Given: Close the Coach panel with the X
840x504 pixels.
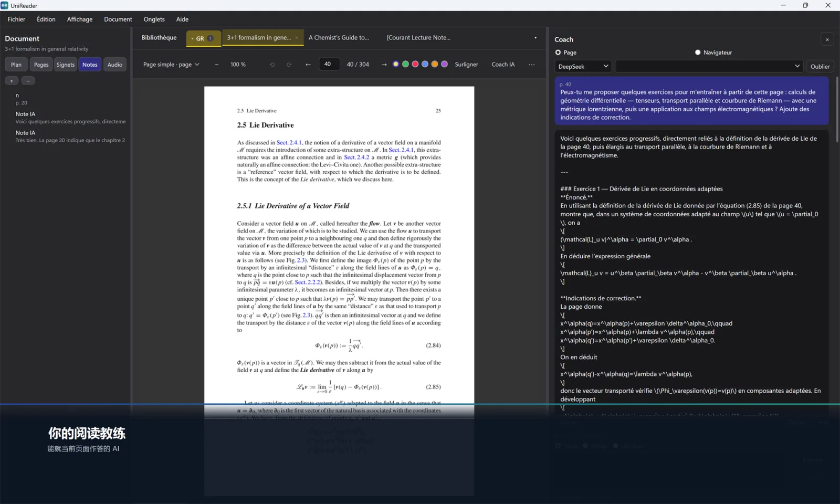Looking at the screenshot, I should point(827,39).
